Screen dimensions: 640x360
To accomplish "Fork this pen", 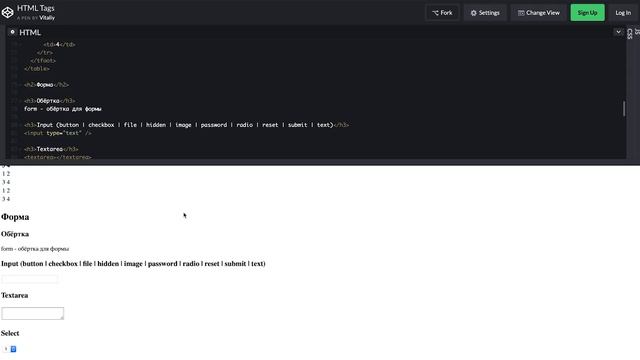I will tap(442, 13).
